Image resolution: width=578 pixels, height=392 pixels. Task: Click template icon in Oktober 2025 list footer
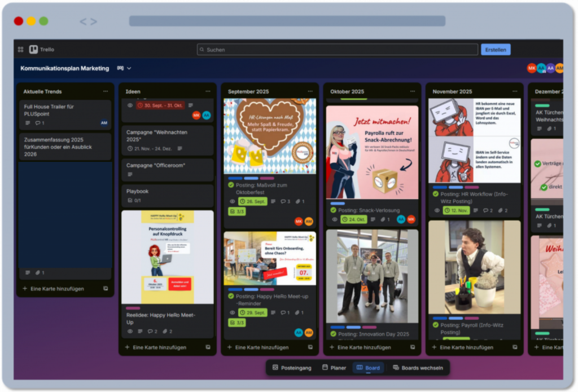(x=413, y=347)
